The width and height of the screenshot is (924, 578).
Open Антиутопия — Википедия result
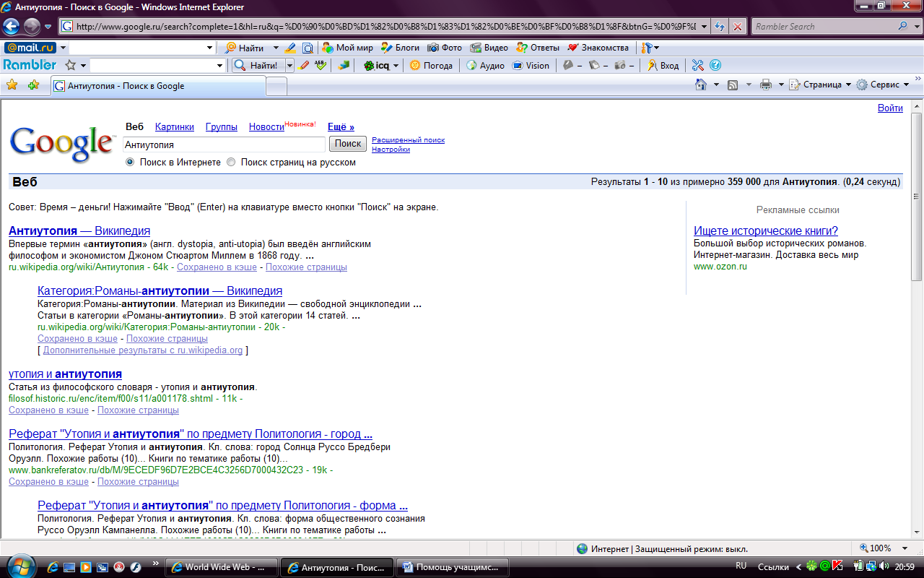point(79,230)
